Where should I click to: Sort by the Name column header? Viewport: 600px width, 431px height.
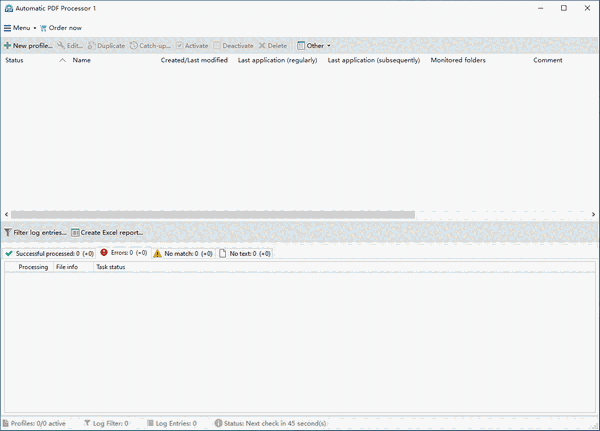point(82,60)
